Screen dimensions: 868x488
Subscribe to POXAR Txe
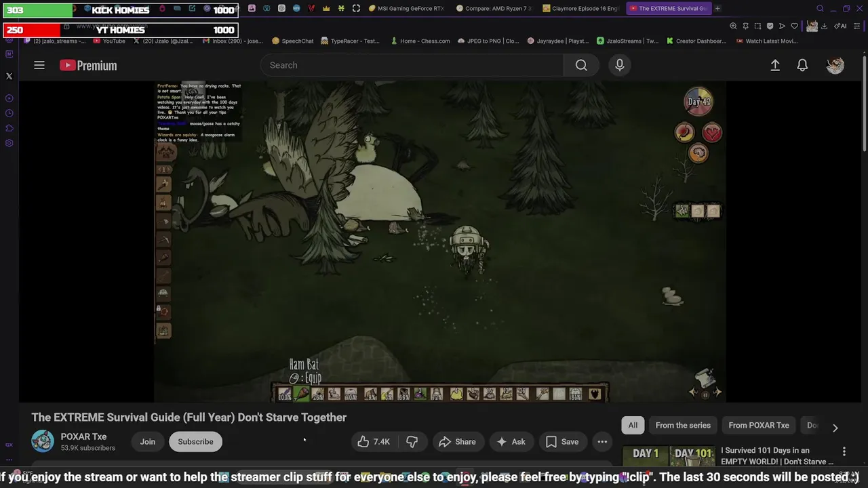pyautogui.click(x=195, y=442)
